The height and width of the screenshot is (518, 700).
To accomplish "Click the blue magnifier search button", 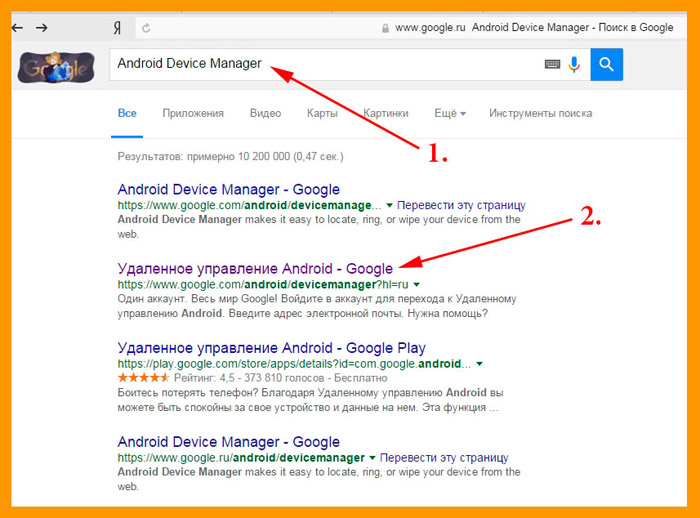I will [x=606, y=64].
